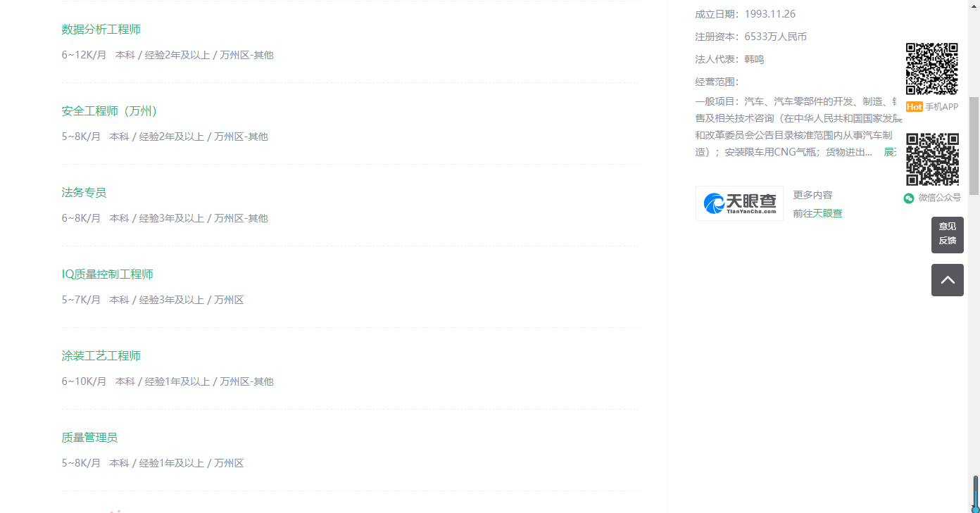Open the 质量管理员 job listing

coord(89,438)
